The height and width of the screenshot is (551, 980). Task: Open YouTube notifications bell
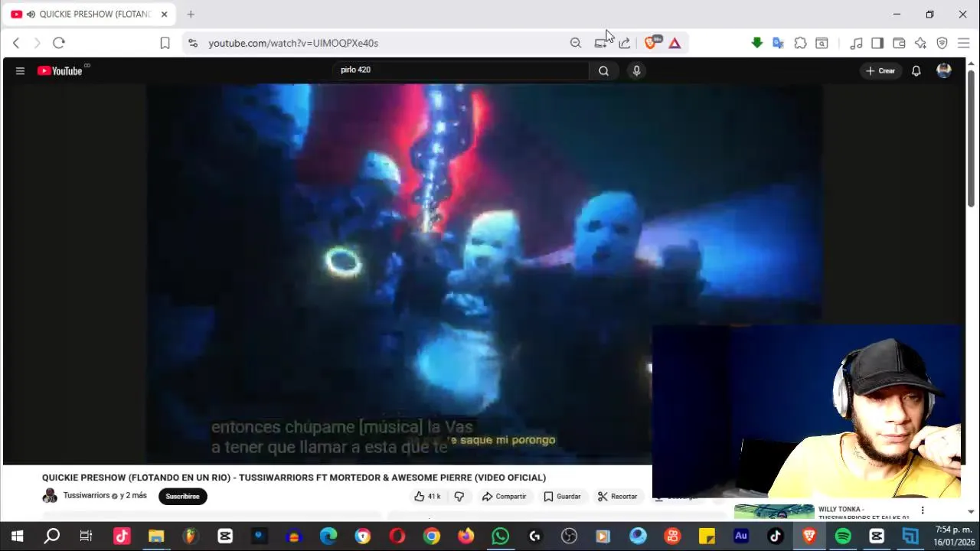(x=916, y=70)
